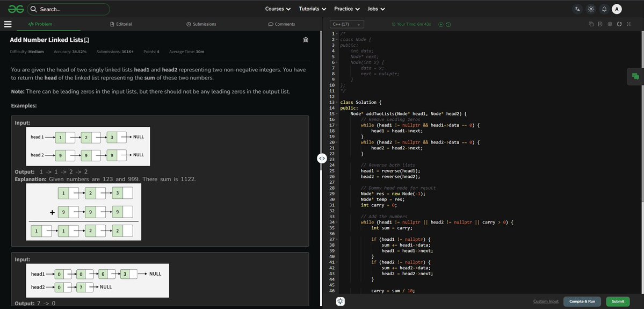Viewport: 644px width, 309px height.
Task: Click the first example linked list image
Action: 88,146
